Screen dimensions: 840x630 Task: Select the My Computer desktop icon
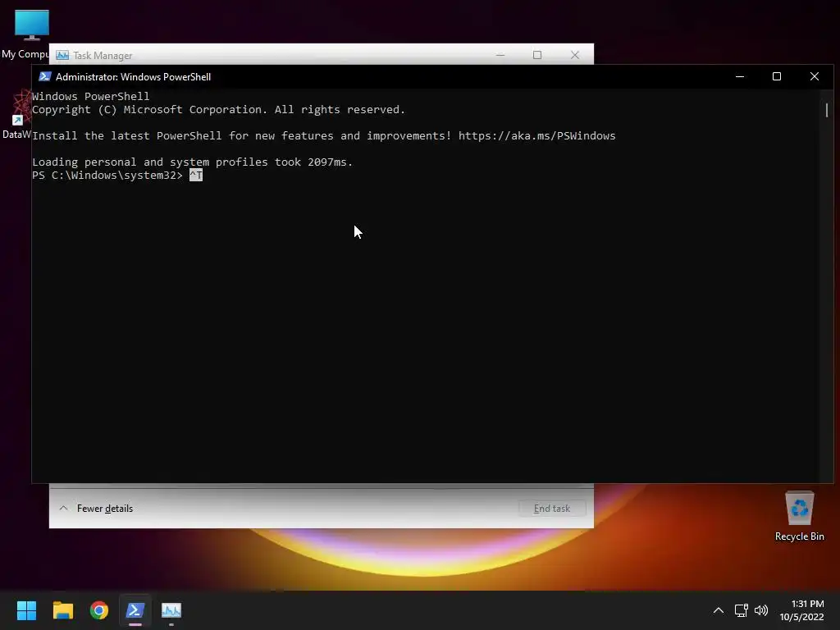coord(25,34)
